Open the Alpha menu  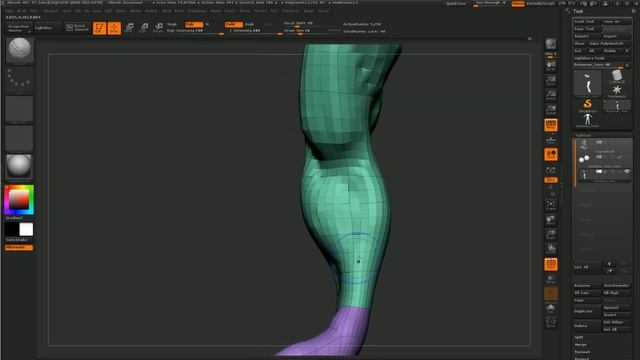[x=9, y=11]
